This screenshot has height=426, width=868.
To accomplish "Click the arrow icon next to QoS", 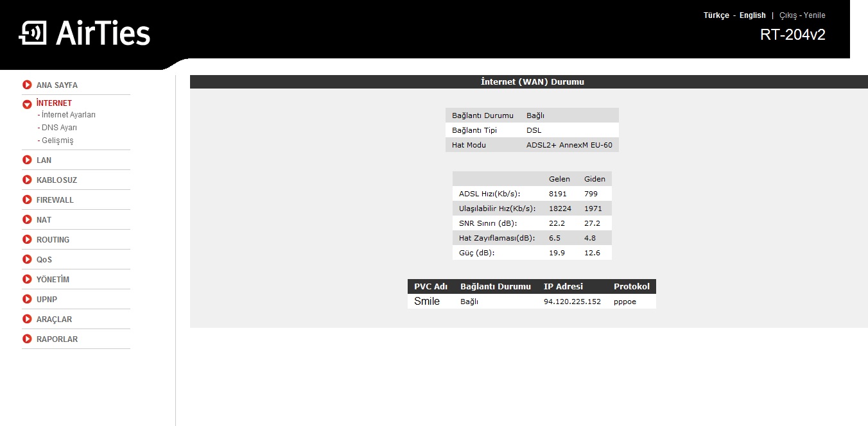I will [x=27, y=259].
